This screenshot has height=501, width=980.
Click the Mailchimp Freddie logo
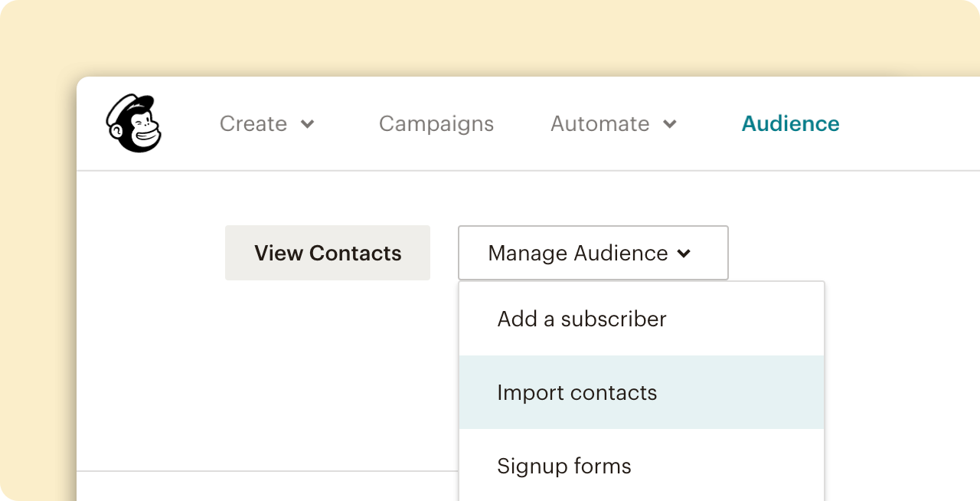click(x=133, y=123)
